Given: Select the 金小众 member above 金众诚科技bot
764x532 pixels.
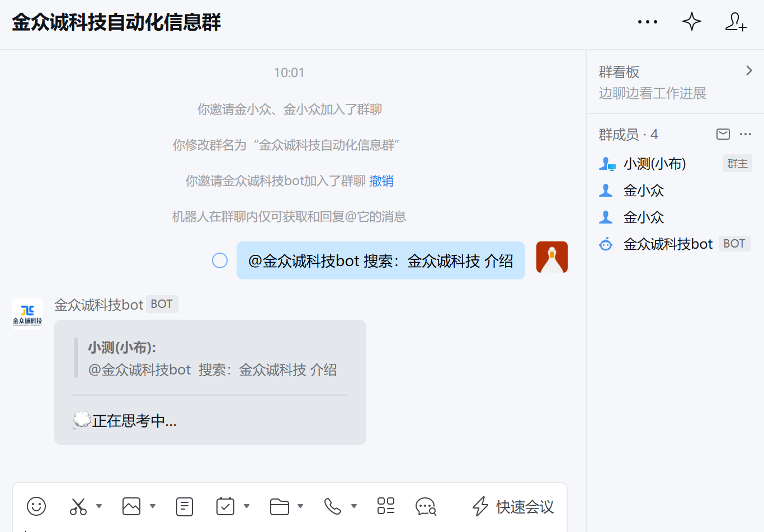Looking at the screenshot, I should pos(675,217).
